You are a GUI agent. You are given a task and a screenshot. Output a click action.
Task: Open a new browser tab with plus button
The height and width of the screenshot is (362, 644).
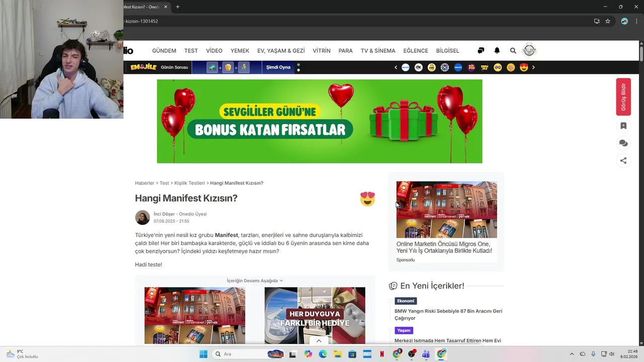tap(178, 7)
